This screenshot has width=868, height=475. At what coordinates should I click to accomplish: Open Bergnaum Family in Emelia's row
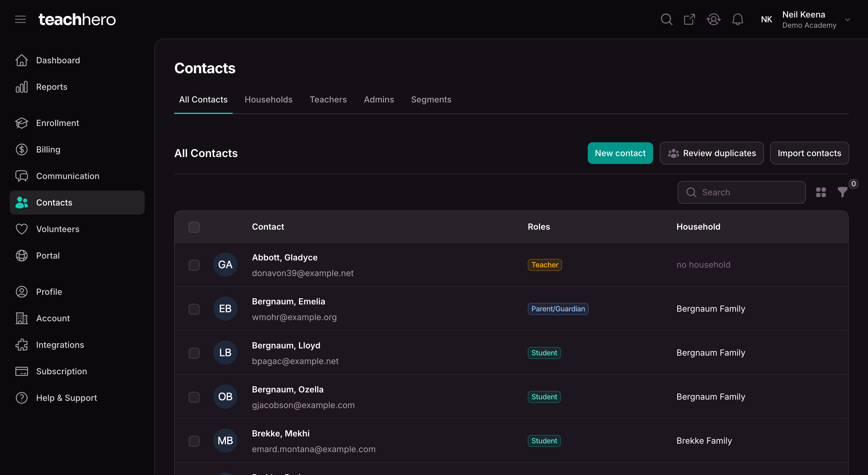pos(711,309)
